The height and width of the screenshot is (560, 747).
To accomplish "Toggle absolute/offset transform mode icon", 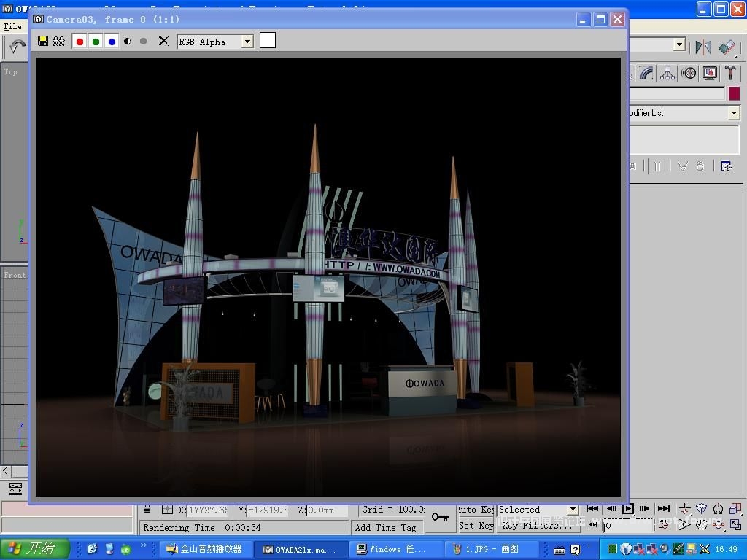I will pos(167,510).
